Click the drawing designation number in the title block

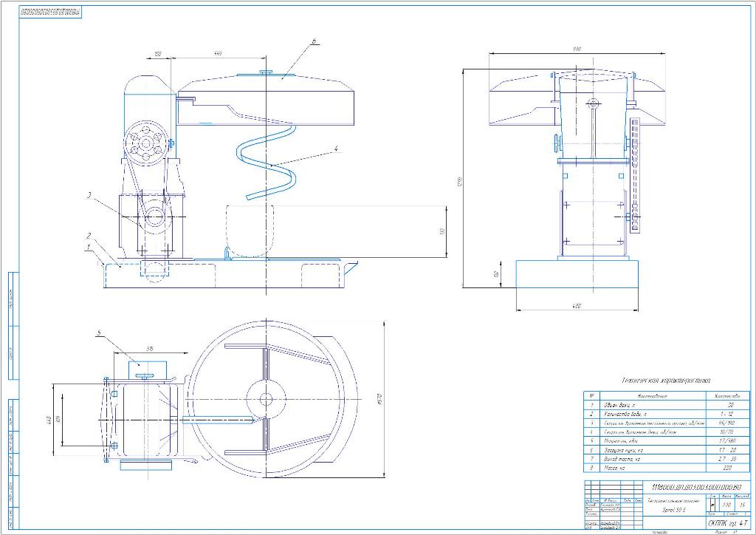pyautogui.click(x=695, y=487)
